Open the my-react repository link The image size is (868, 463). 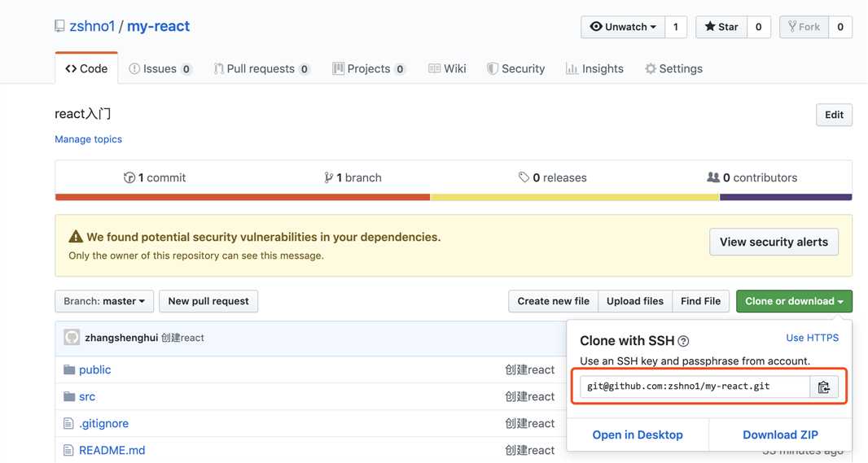[158, 26]
